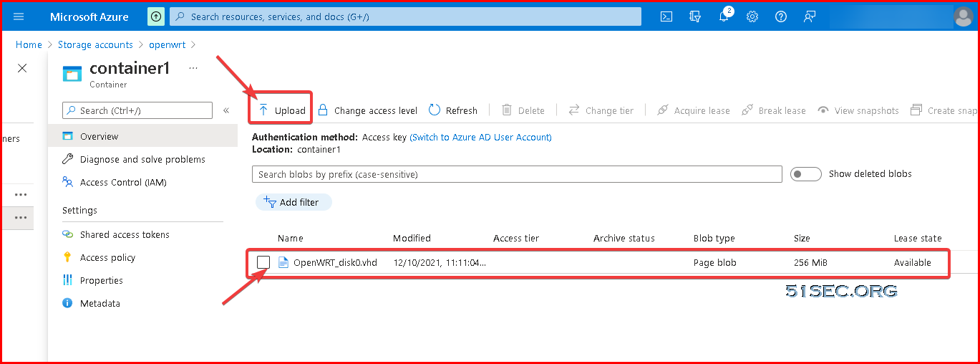
Task: Open the Azure portal hamburger menu
Action: point(19,16)
